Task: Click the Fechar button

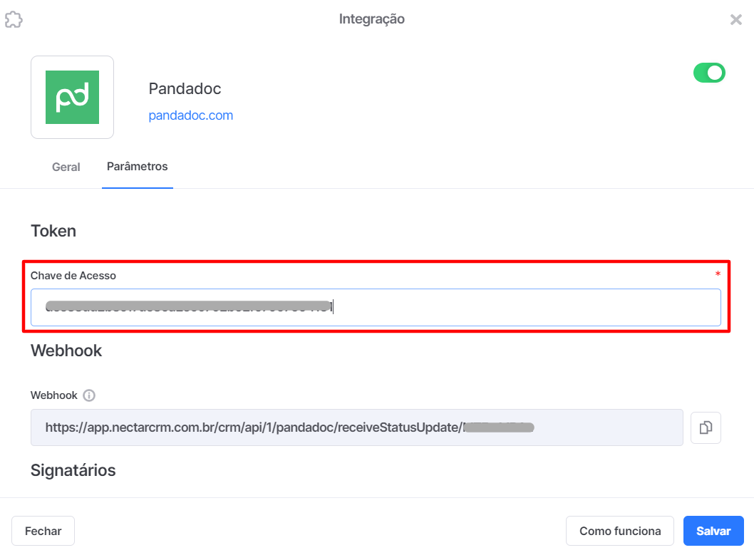Action: coord(43,531)
